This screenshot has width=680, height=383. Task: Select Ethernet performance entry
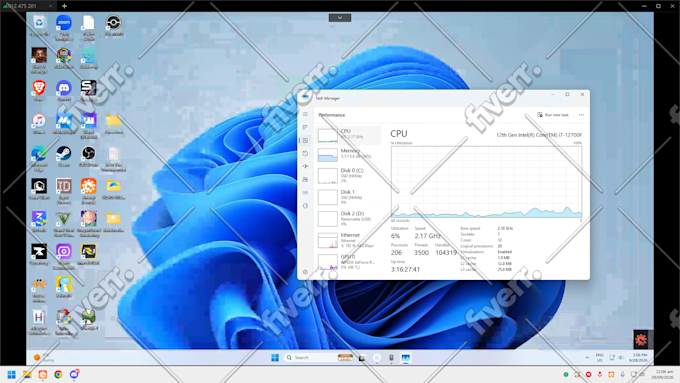coord(348,240)
